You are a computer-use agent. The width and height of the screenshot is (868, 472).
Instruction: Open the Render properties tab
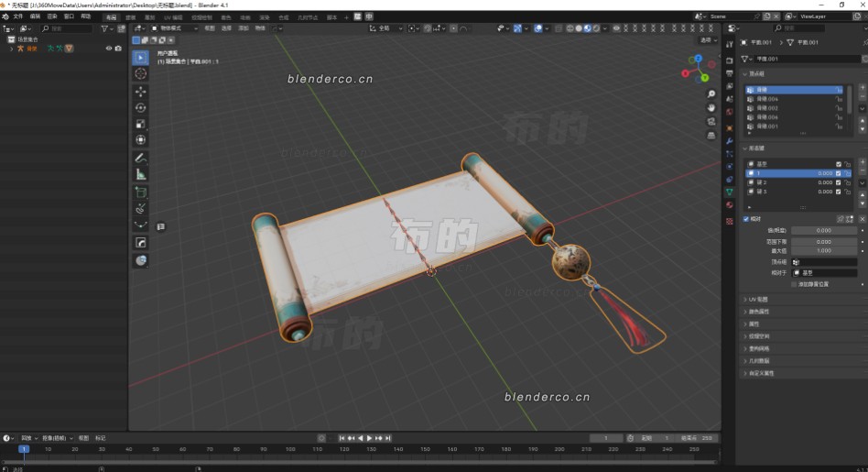point(730,60)
